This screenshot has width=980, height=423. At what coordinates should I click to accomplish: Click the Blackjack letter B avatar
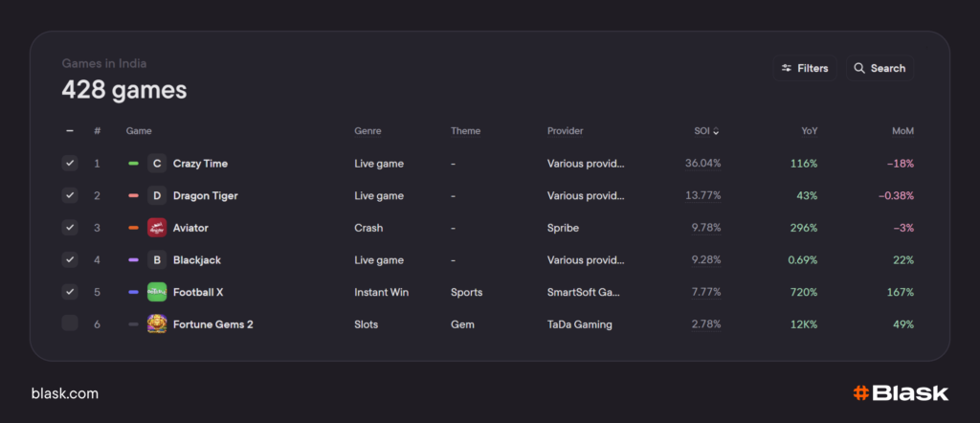(157, 260)
